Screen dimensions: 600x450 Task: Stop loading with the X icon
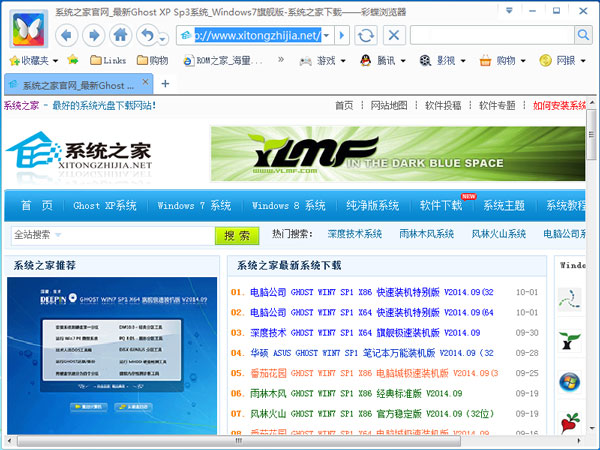point(395,35)
